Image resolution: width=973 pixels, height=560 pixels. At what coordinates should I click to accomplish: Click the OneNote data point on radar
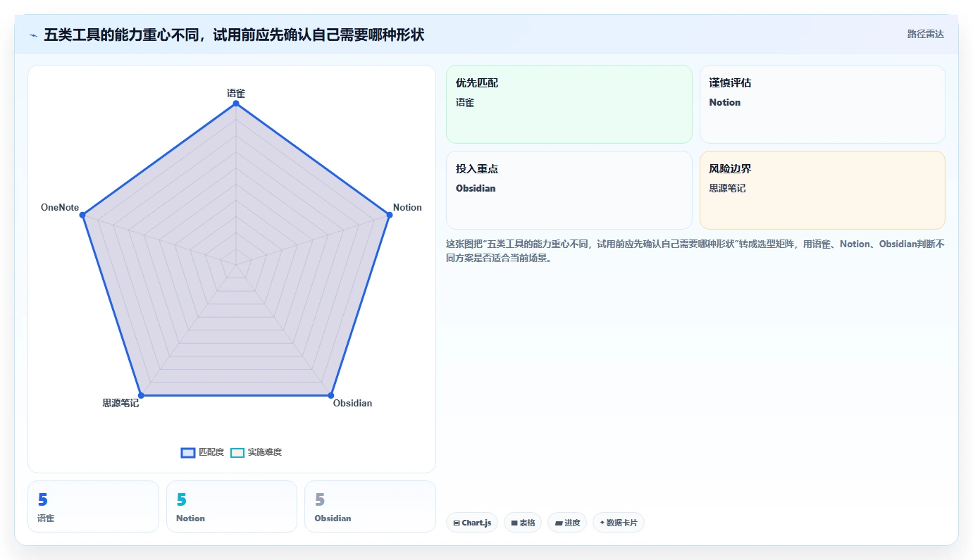click(x=82, y=215)
